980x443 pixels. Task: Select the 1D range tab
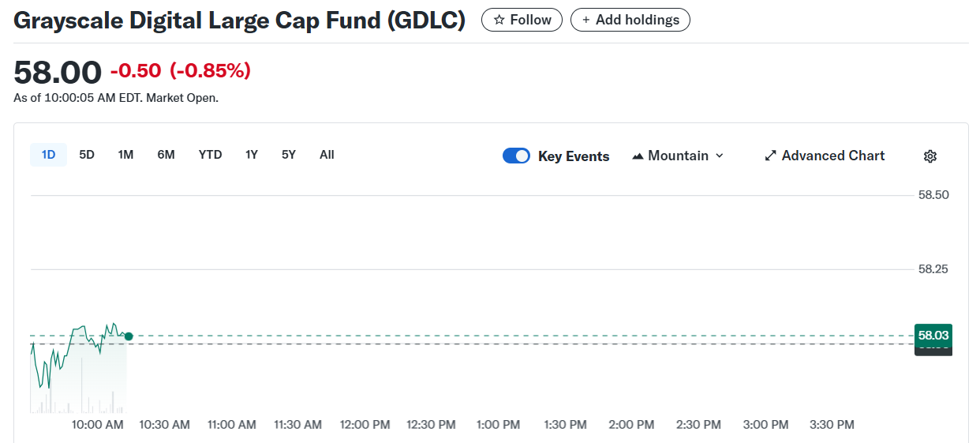pos(49,155)
